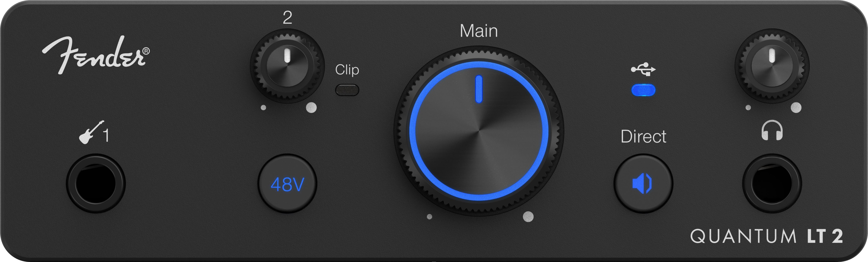Click the input 2 gain knob
Viewport: 868px width, 262px height.
tap(287, 66)
